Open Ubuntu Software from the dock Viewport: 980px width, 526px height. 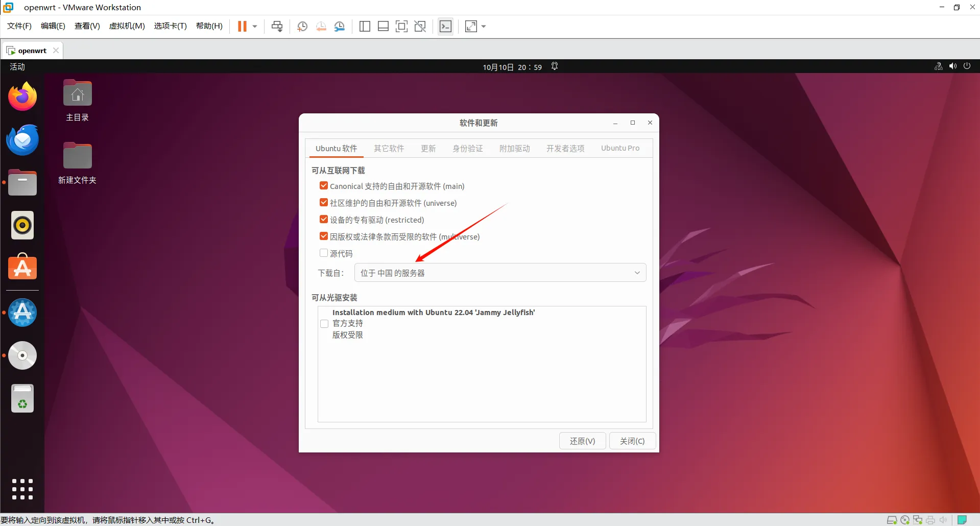[x=22, y=267]
